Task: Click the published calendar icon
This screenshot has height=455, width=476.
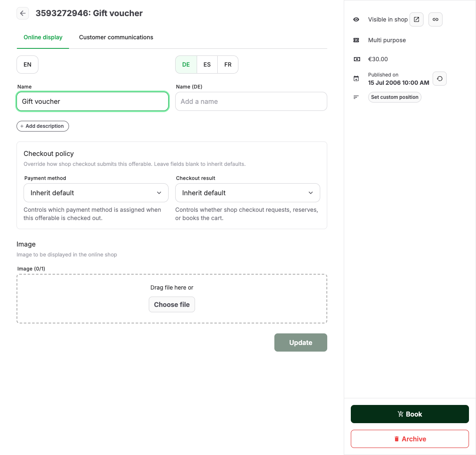Action: 357,79
